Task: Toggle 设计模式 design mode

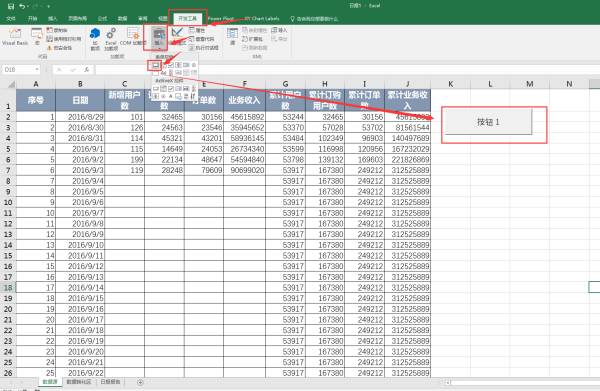Action: [x=178, y=37]
